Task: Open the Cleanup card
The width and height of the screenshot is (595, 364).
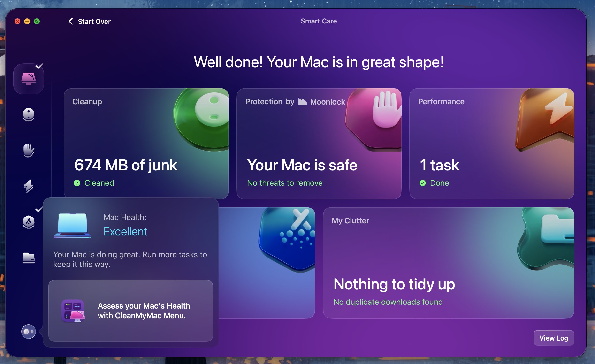Action: 146,144
